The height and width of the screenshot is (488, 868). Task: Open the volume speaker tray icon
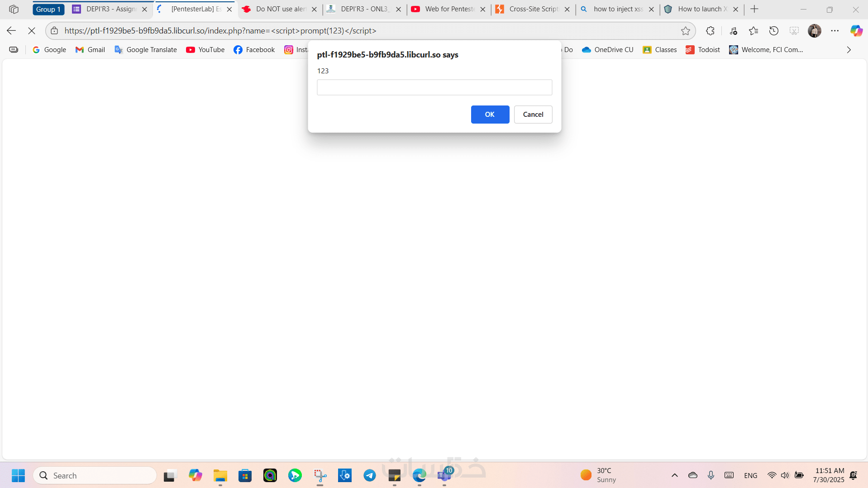pos(785,475)
